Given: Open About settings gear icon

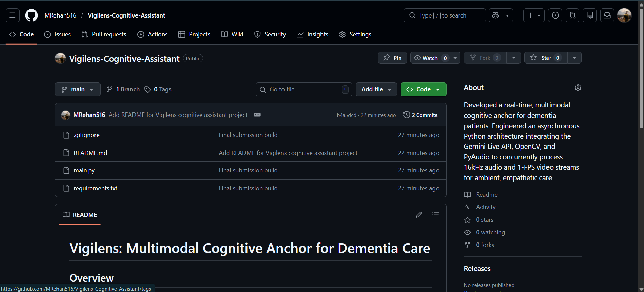Looking at the screenshot, I should pos(578,88).
